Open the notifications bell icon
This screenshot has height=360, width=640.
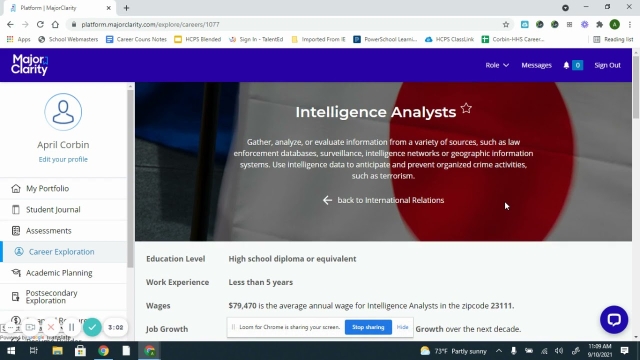[566, 65]
